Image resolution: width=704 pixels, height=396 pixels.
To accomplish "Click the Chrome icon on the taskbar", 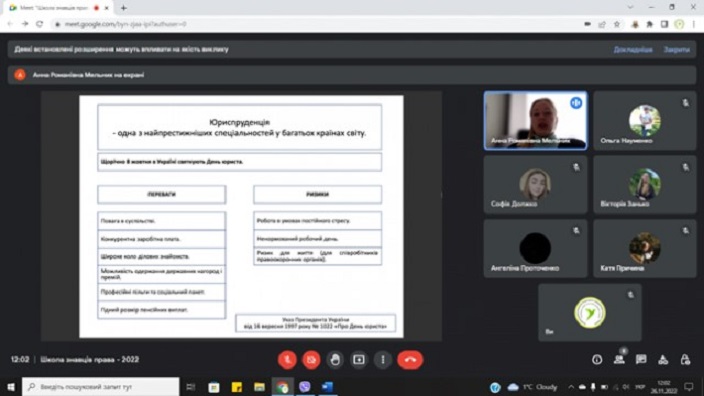I will [282, 387].
